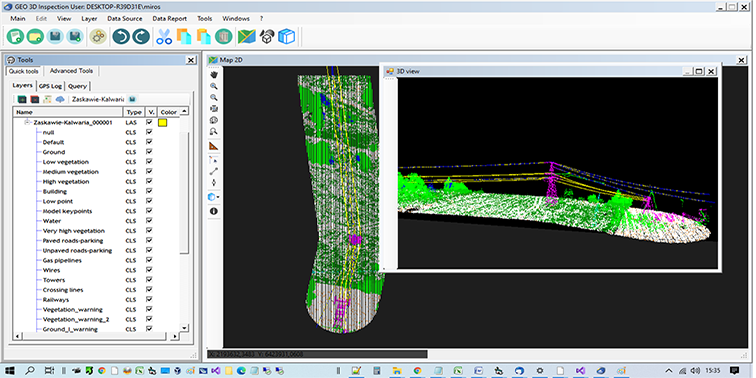Image resolution: width=756 pixels, height=378 pixels.
Task: Open the Data Report menu
Action: 170,18
